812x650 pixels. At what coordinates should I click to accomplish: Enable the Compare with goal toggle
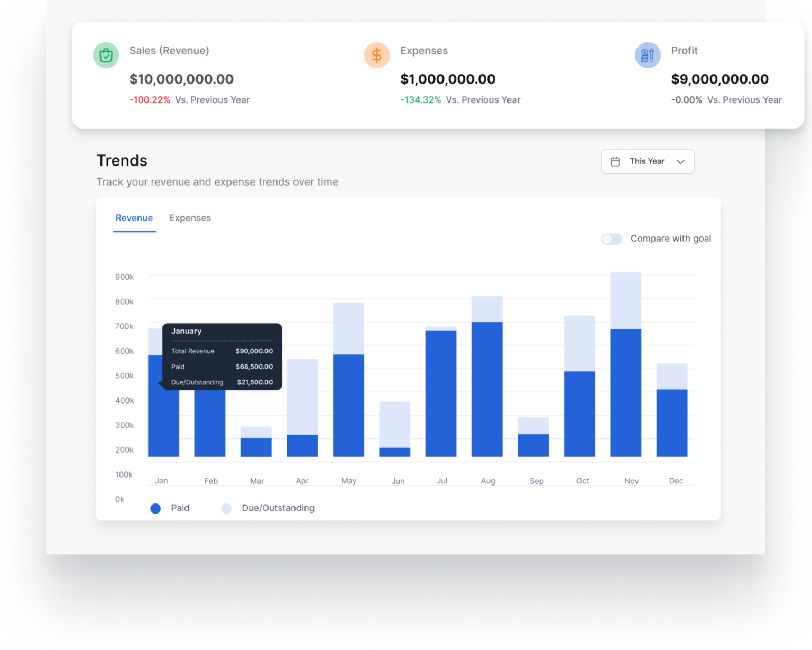pyautogui.click(x=611, y=239)
